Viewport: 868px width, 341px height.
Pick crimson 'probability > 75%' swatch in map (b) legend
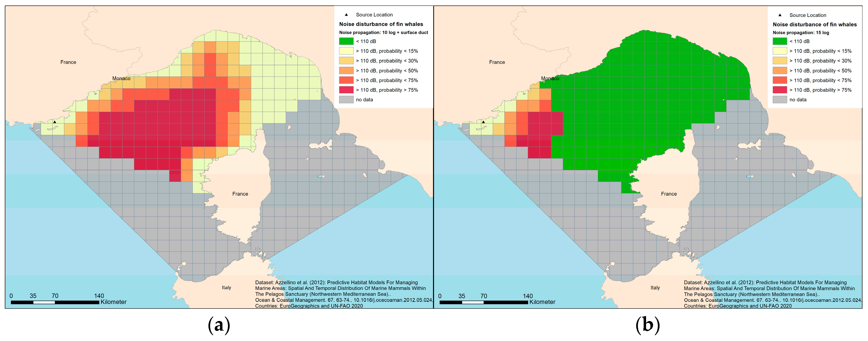coord(780,90)
